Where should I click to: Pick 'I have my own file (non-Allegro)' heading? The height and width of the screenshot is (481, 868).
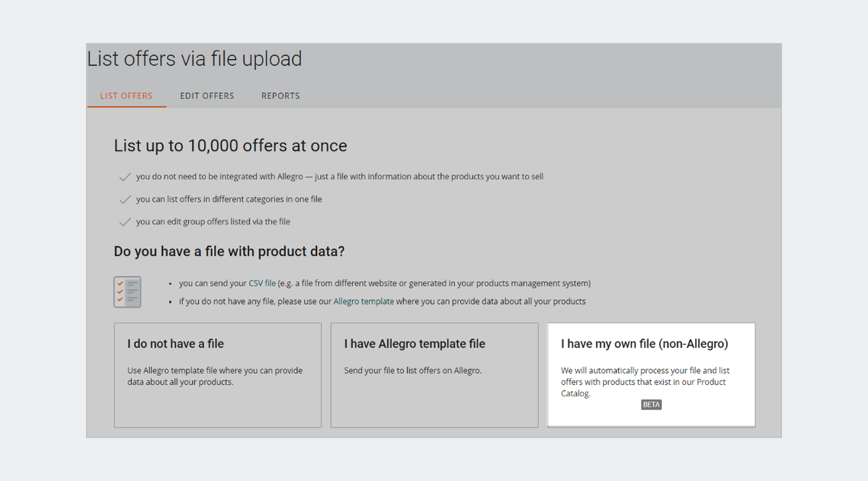coord(644,344)
